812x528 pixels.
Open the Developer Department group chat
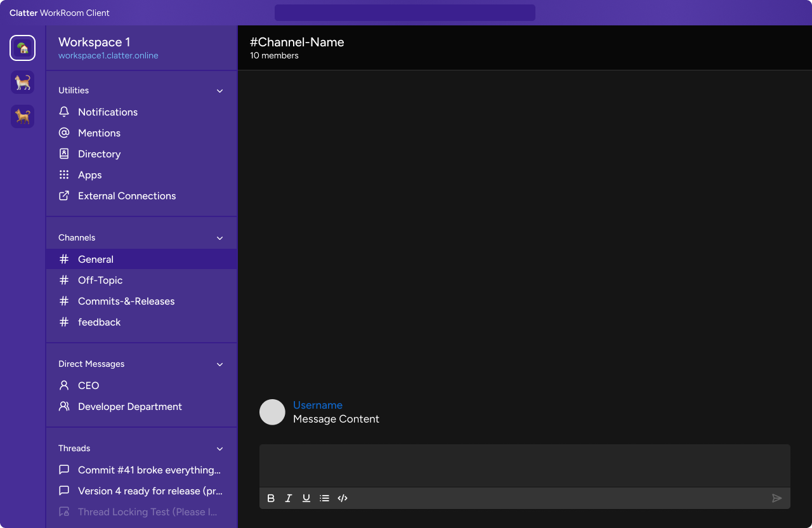point(130,406)
